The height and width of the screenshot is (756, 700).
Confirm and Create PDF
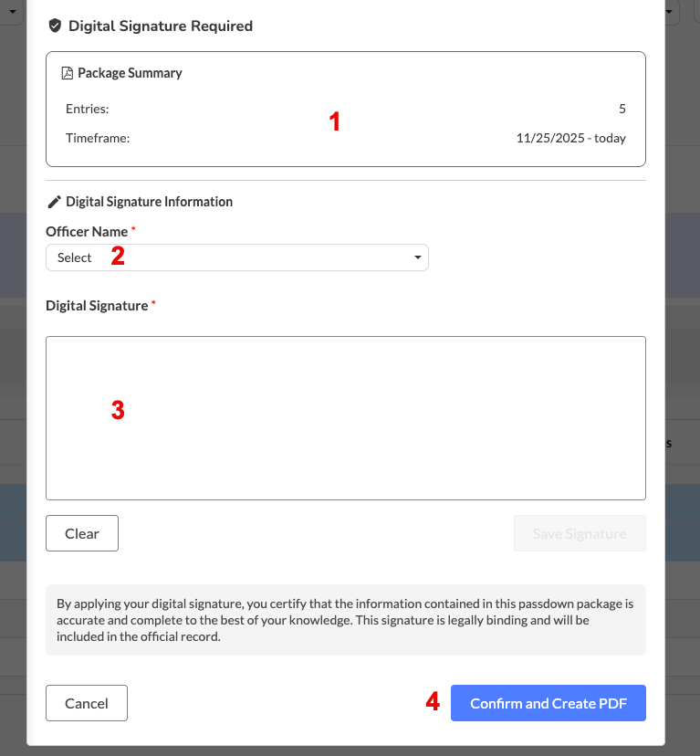pos(548,703)
